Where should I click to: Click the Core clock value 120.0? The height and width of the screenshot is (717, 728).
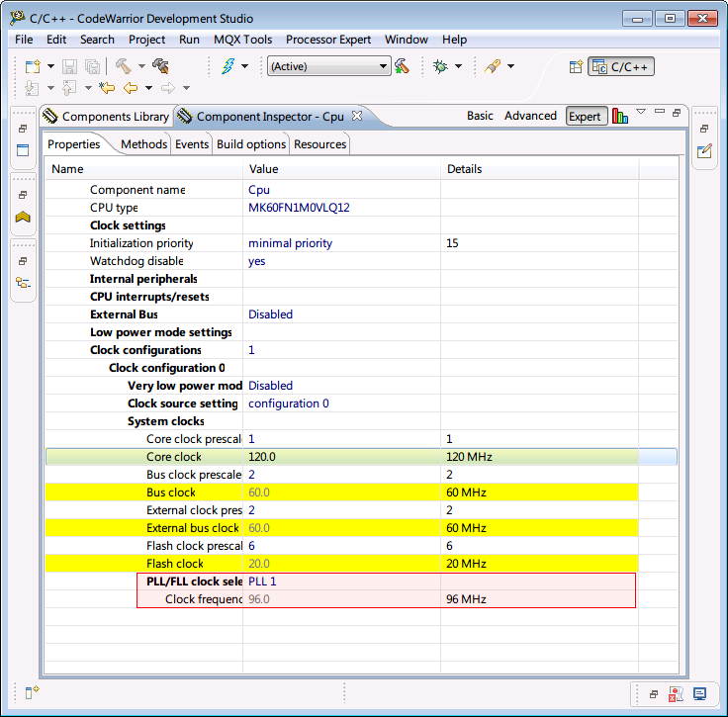(262, 457)
